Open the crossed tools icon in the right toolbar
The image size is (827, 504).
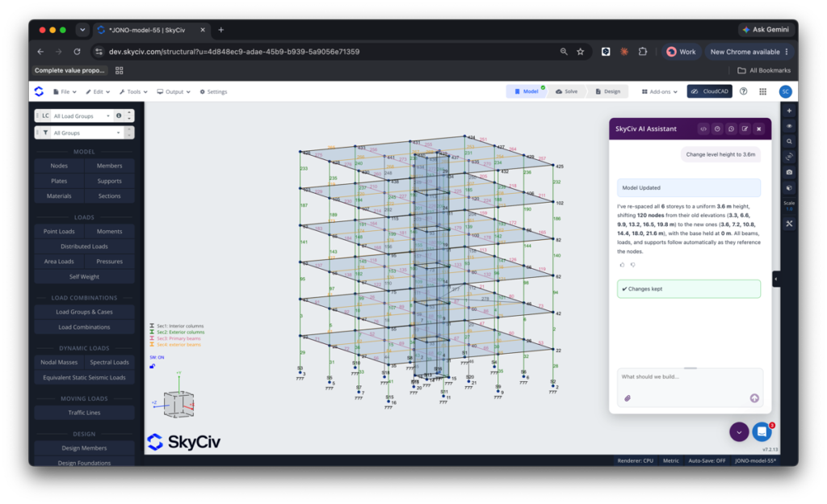[x=789, y=224]
